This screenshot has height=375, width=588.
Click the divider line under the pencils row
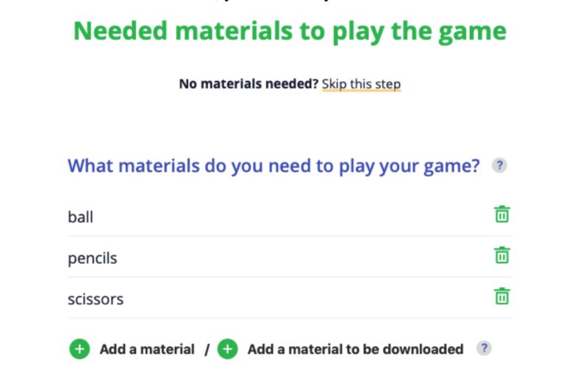click(290, 277)
